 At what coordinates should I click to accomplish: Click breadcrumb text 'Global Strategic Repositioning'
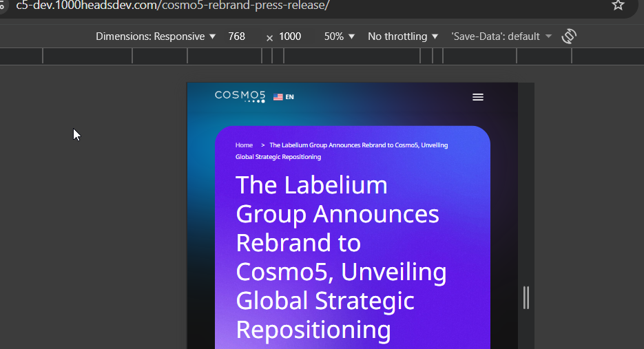pos(278,157)
